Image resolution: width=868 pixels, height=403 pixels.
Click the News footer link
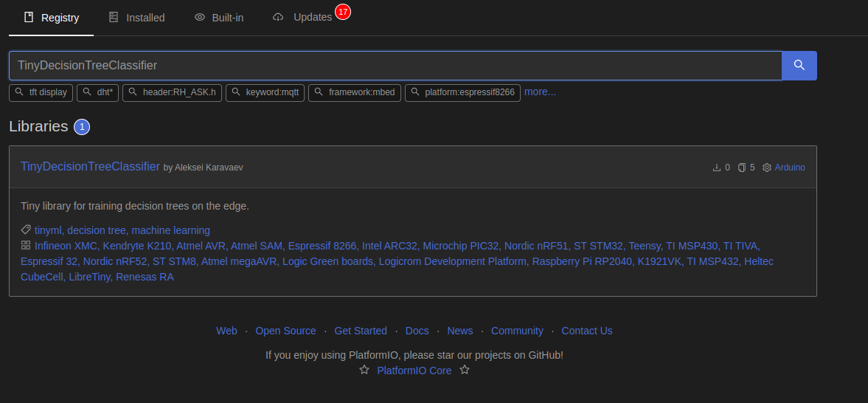[460, 331]
